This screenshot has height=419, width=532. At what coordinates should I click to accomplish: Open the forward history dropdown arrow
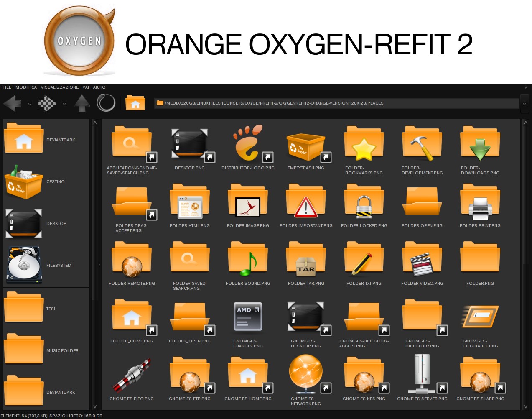64,104
